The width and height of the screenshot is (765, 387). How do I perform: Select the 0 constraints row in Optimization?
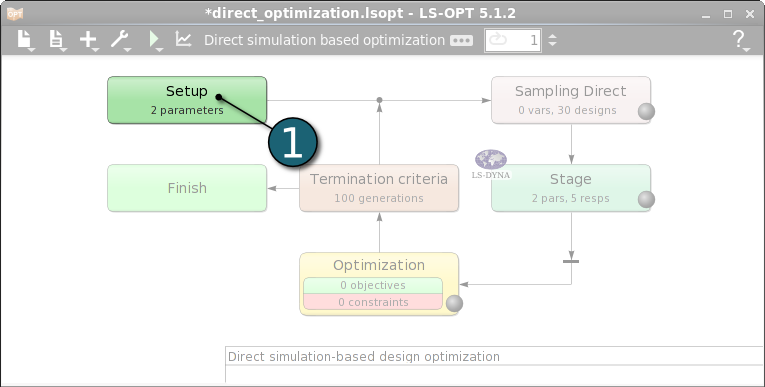(373, 302)
